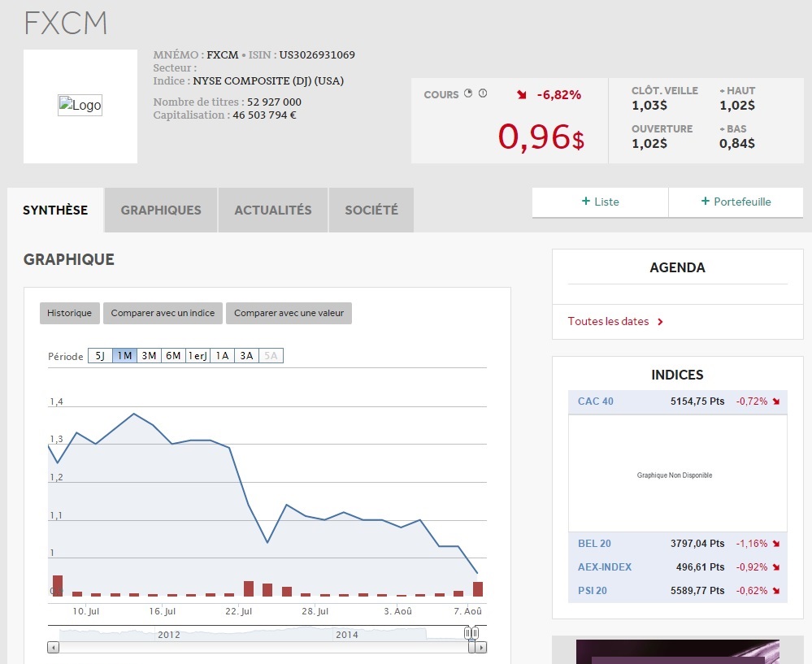Screen dimensions: 812x664
Task: Click the red down arrow beside -6,82%
Action: [x=522, y=95]
